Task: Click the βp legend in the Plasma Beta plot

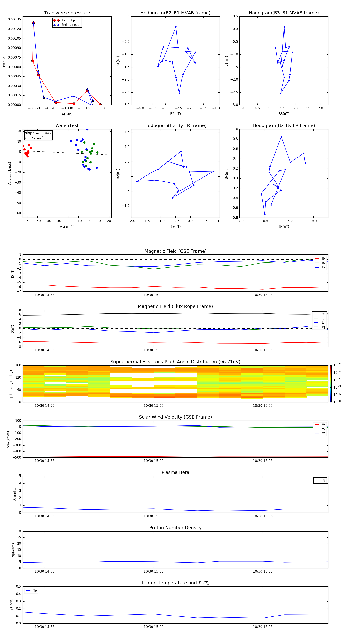Action: [320, 480]
